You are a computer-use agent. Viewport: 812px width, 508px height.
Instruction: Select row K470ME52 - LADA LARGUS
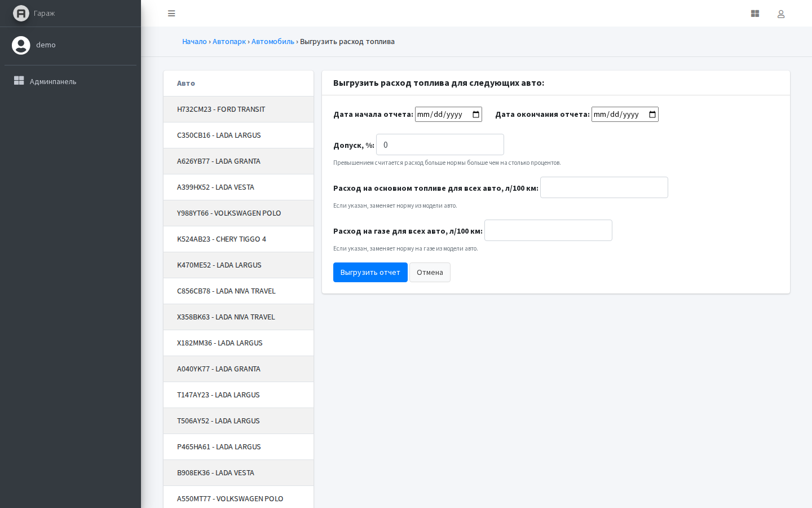[x=239, y=265]
